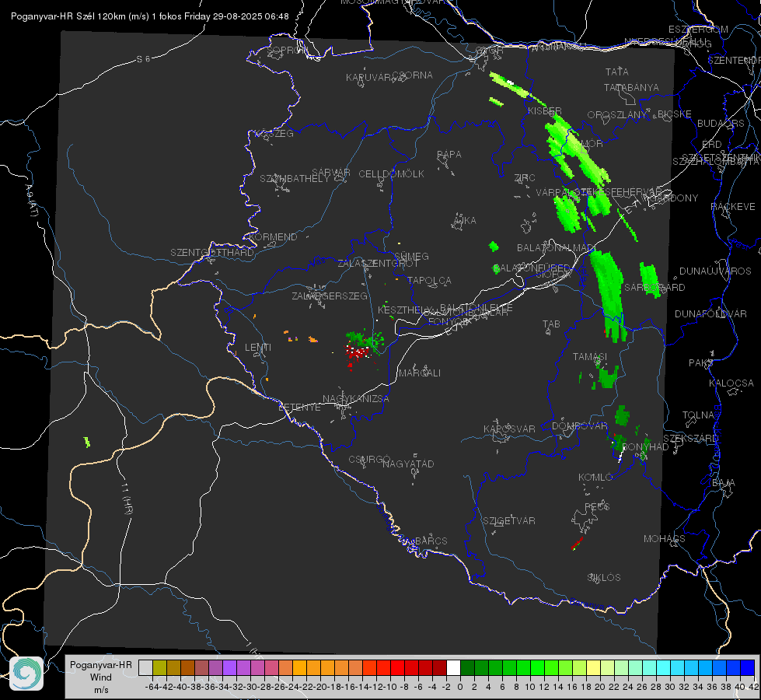Image resolution: width=761 pixels, height=700 pixels.
Task: Click the DUNAÚJVÁROS city label
Action: click(x=715, y=271)
